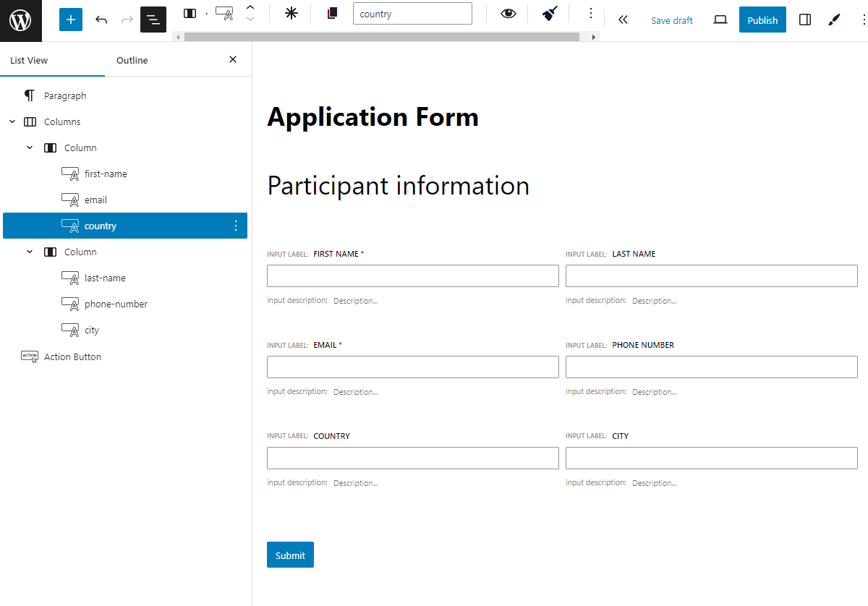Open the Styles paintbrush icon
The height and width of the screenshot is (606, 868).
pyautogui.click(x=833, y=20)
